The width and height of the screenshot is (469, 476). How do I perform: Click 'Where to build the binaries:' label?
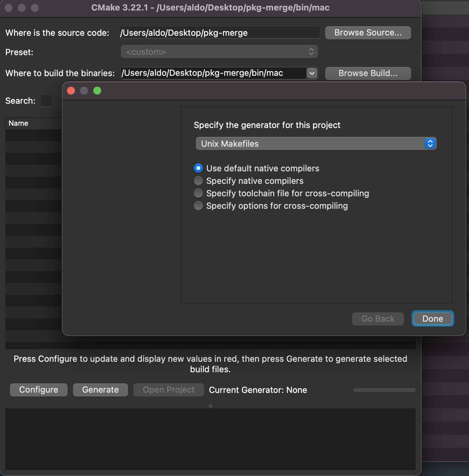coord(60,73)
